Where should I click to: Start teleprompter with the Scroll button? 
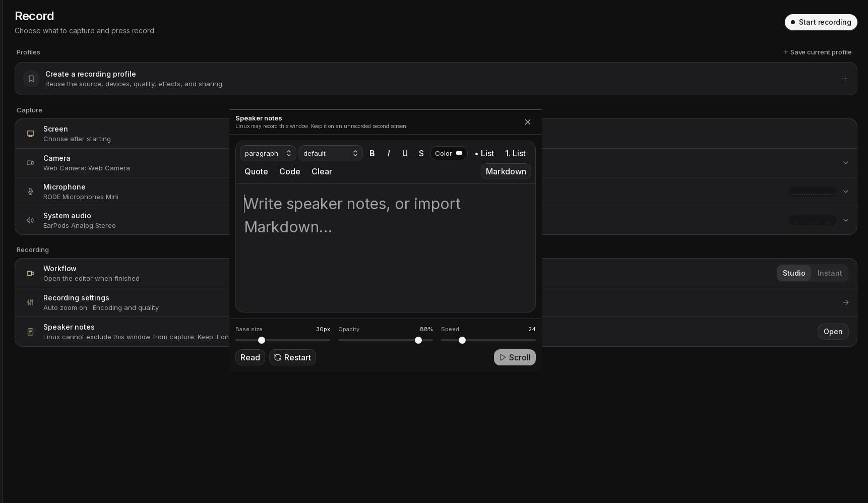pyautogui.click(x=515, y=357)
